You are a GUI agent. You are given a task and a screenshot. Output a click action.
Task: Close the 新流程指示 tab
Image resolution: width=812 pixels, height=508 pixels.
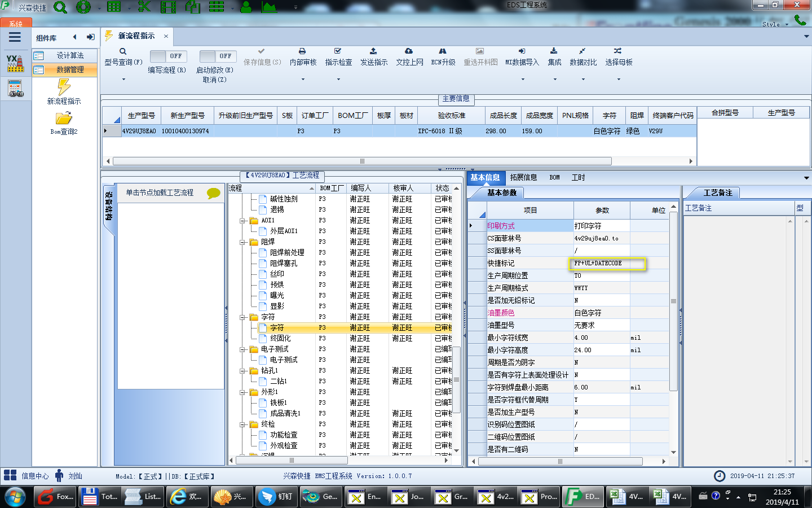pos(166,36)
